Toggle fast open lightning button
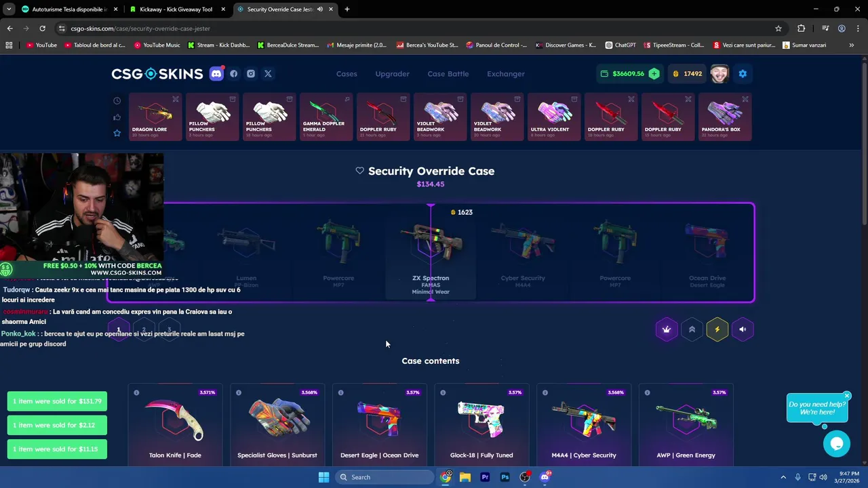 pos(717,329)
